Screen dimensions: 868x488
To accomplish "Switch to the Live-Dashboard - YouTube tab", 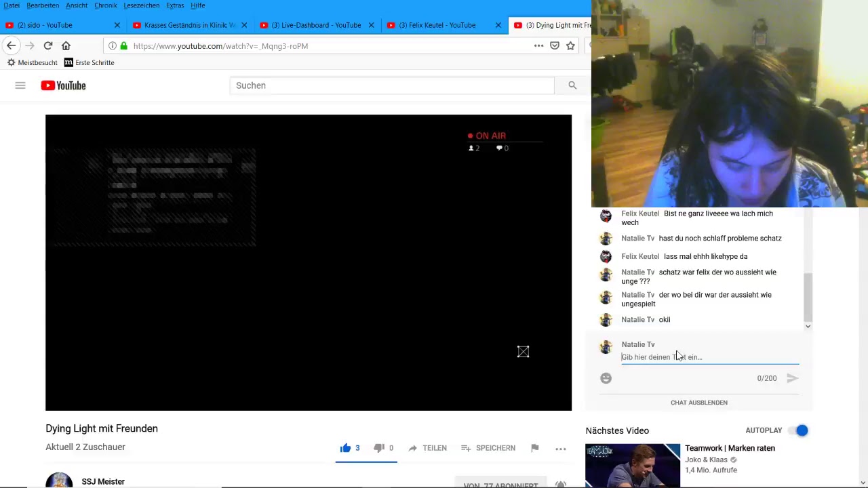I will (316, 25).
